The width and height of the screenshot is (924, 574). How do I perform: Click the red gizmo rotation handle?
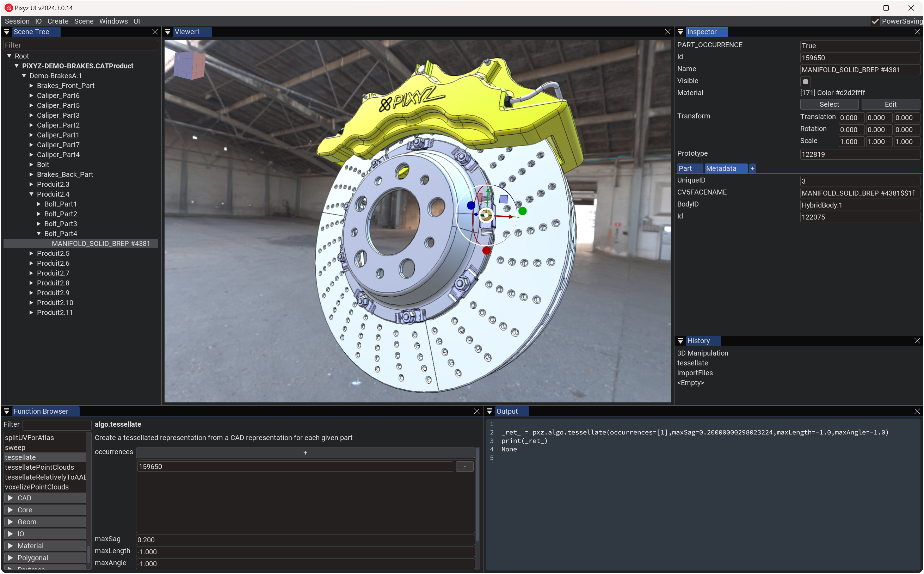coord(486,251)
